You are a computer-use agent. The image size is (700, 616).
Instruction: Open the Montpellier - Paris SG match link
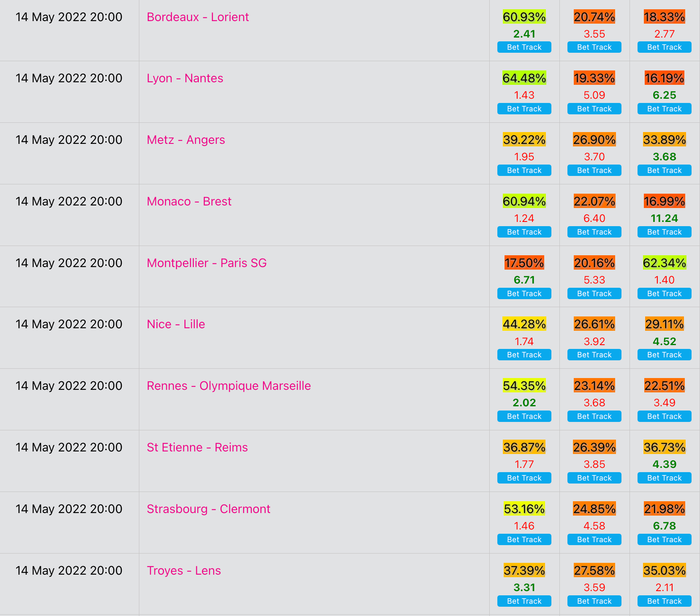click(207, 263)
